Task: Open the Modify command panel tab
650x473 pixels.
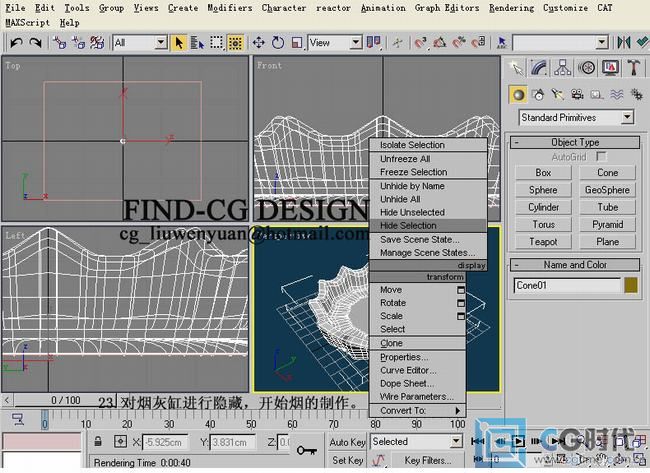Action: point(538,68)
